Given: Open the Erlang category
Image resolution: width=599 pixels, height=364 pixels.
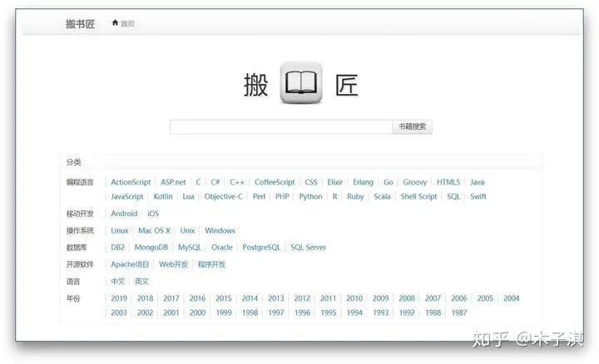Looking at the screenshot, I should pyautogui.click(x=363, y=182).
